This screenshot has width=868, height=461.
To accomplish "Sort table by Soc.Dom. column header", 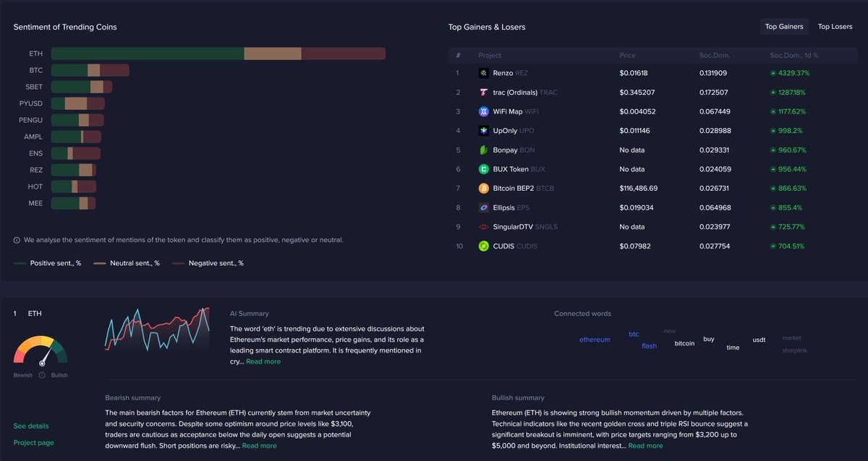I will click(x=715, y=55).
